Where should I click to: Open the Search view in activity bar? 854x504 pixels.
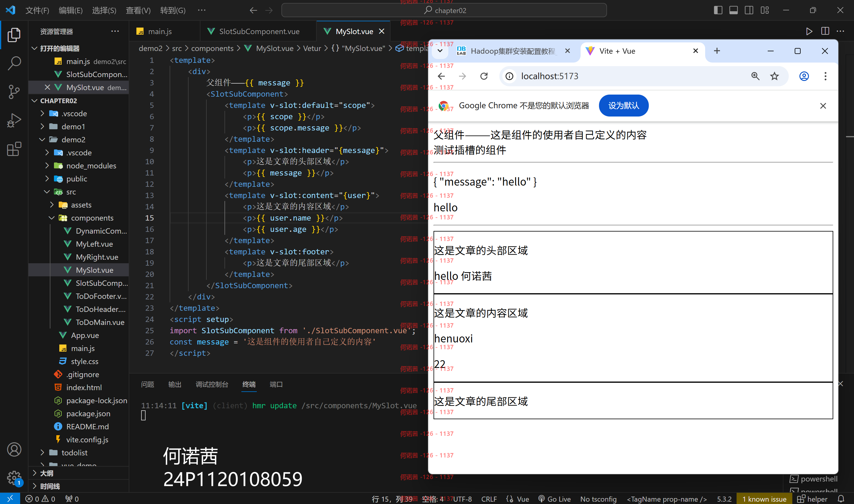(14, 63)
